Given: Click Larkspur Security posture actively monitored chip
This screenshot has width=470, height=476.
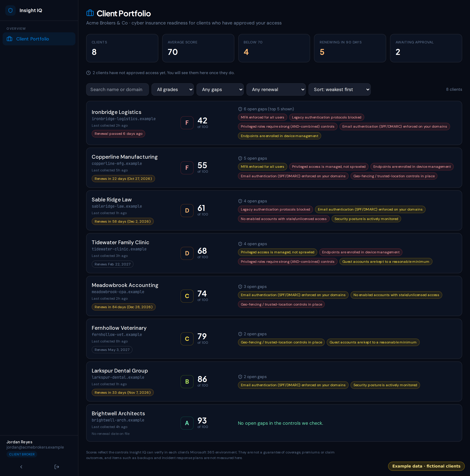Looking at the screenshot, I should click(x=385, y=385).
